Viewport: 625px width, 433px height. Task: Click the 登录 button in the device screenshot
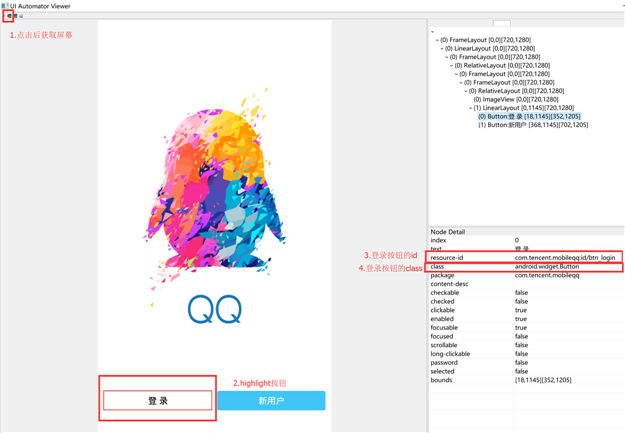click(158, 400)
